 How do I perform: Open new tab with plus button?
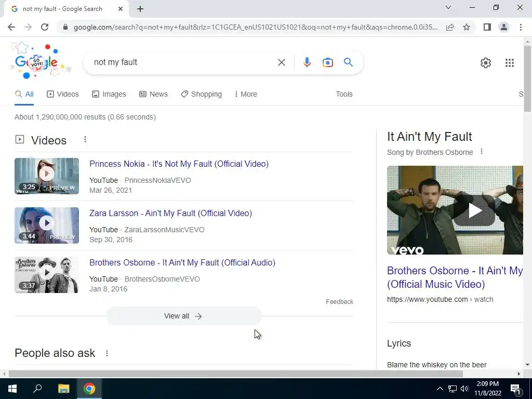point(140,9)
